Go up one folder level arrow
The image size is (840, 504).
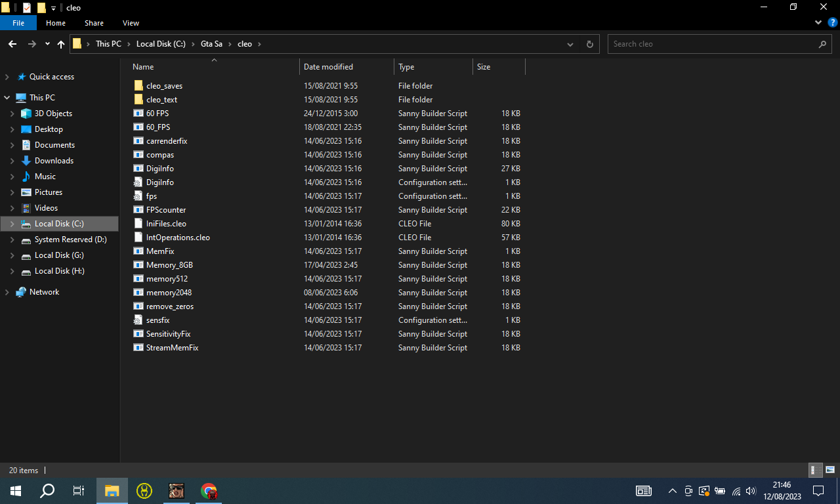[x=61, y=44]
